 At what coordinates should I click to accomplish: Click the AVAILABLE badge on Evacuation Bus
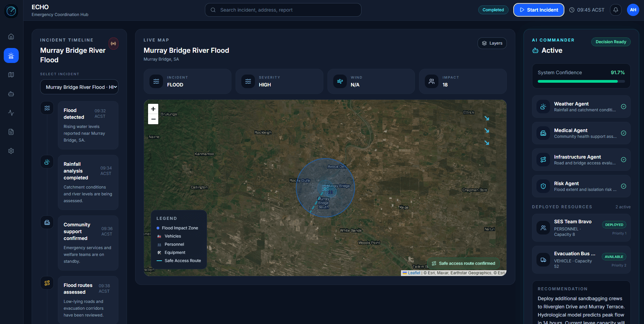[x=614, y=257]
